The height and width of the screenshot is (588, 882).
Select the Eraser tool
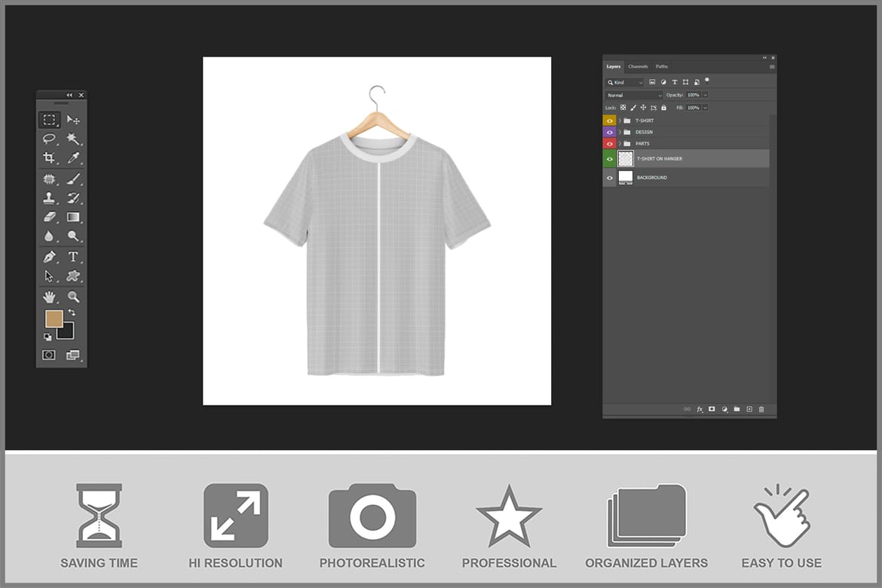[x=50, y=216]
